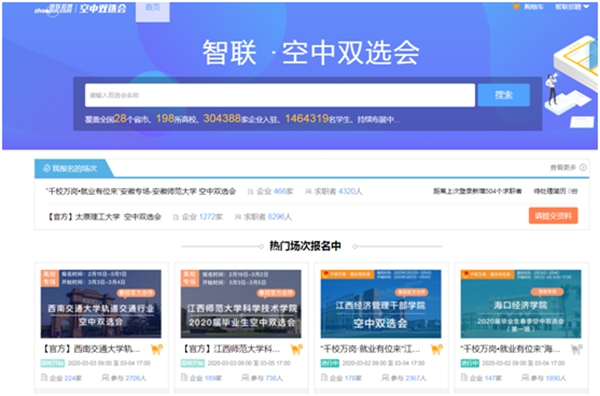Add 江西经济管理干部学院 fair to cart icon
This screenshot has width=600, height=396.
coord(437,349)
